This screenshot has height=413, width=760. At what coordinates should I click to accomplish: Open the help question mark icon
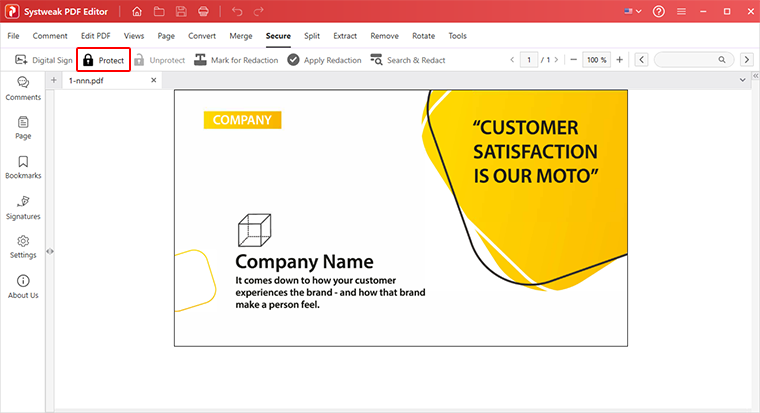coord(659,11)
